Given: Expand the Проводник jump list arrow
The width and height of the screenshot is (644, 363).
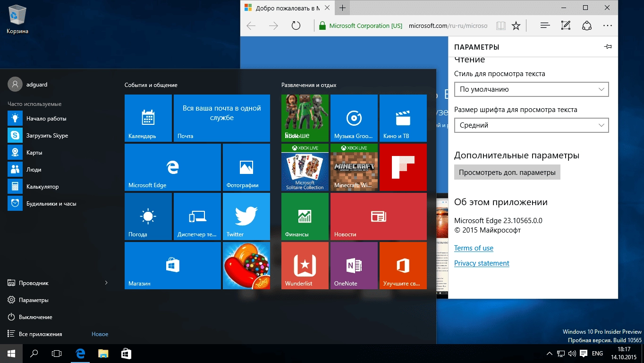Looking at the screenshot, I should (x=106, y=283).
